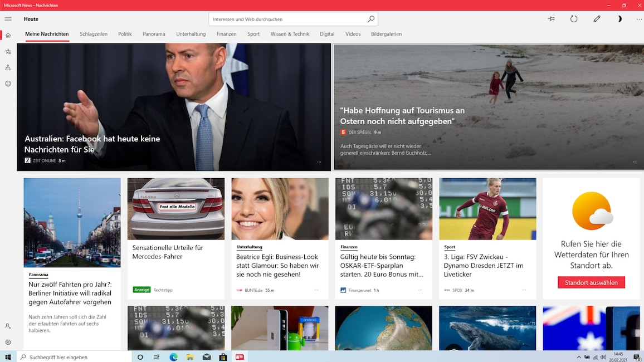The width and height of the screenshot is (644, 362).
Task: Open the Berliner Initiative Autofahrer article
Action: coord(70,293)
